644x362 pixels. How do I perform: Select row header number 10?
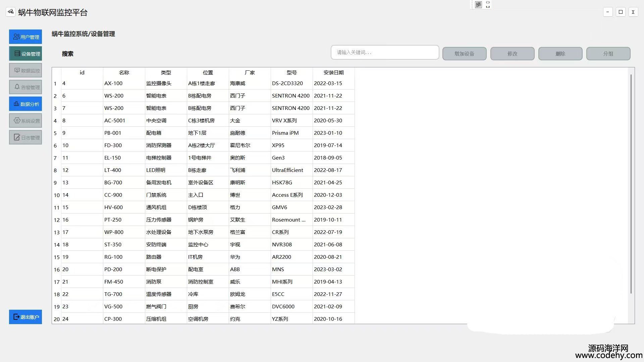56,195
